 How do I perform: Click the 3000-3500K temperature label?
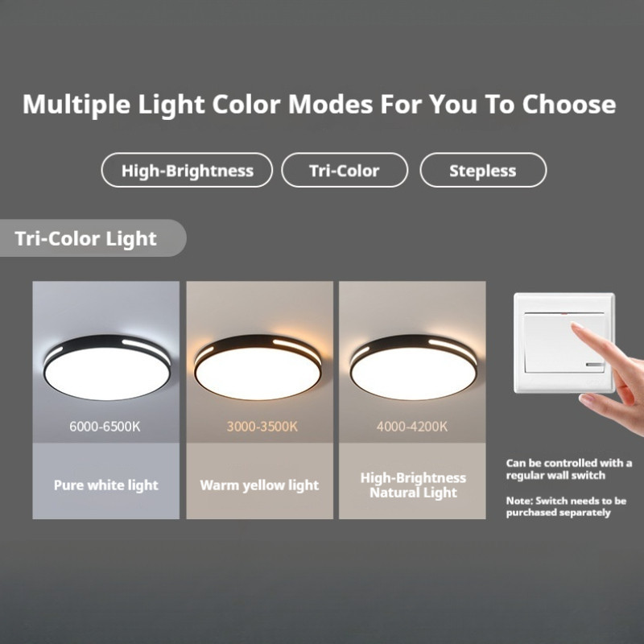click(262, 427)
